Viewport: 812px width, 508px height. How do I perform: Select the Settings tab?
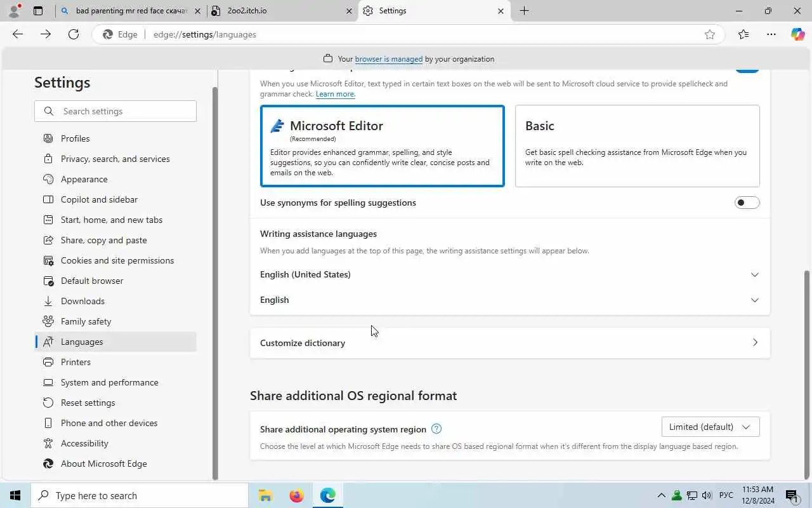435,11
